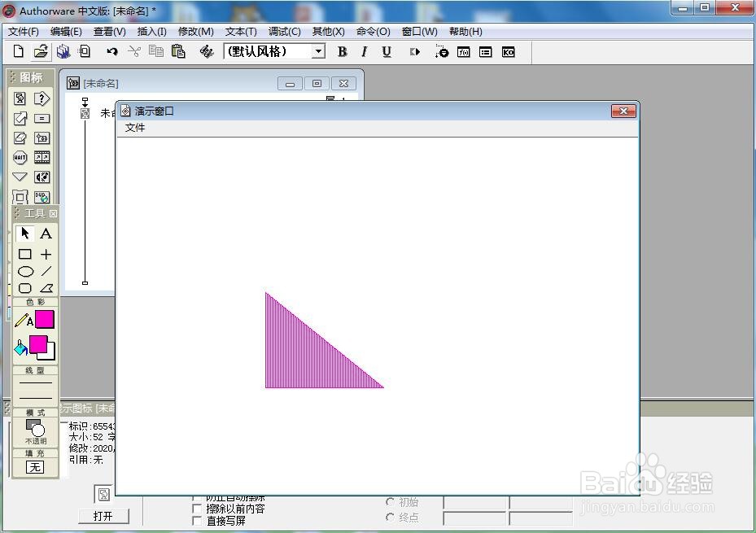756x533 pixels.
Task: Click the Control Panel toolbar icon
Action: pos(441,51)
